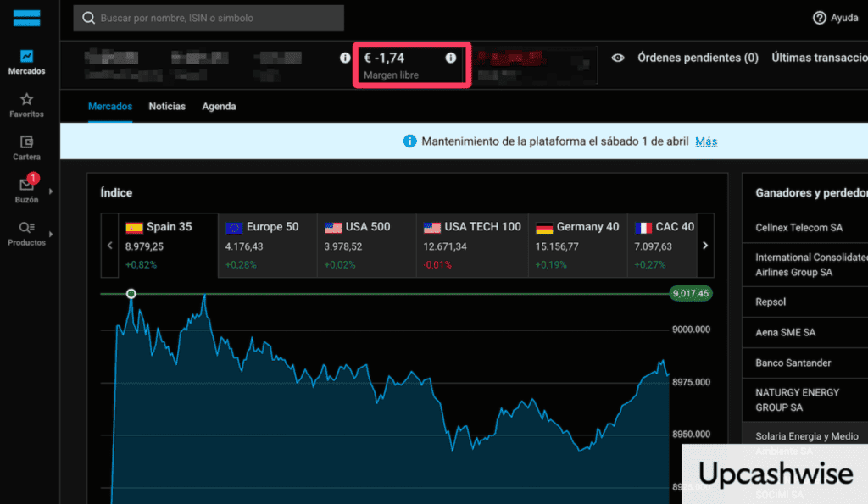Click the search magnifier icon
The height and width of the screenshot is (504, 868).
tap(88, 19)
